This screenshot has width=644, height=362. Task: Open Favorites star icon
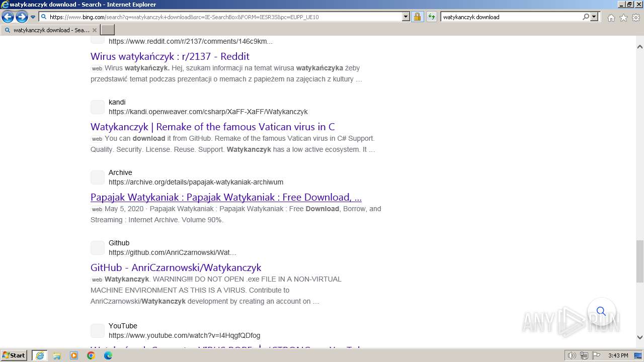coord(623,18)
